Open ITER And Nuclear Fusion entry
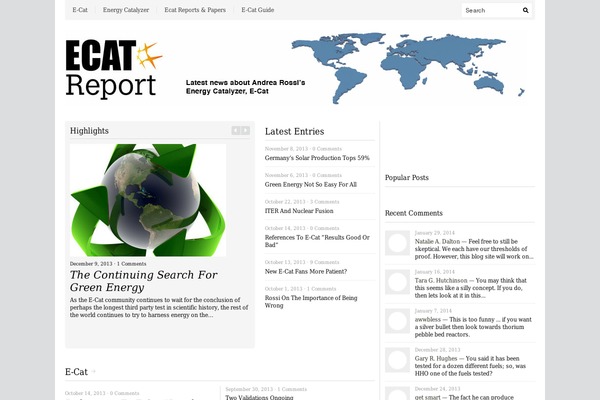The width and height of the screenshot is (600, 400). point(299,211)
